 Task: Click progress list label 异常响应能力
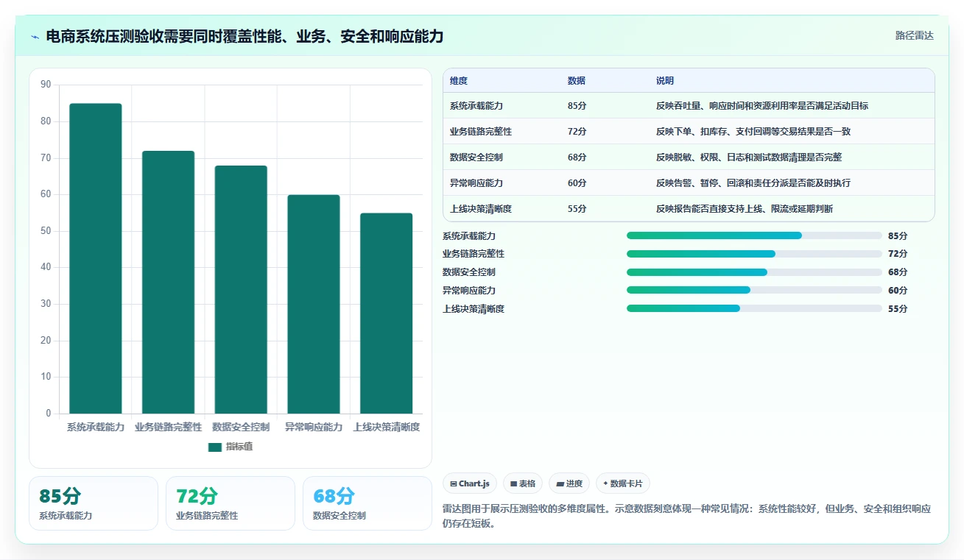(469, 291)
